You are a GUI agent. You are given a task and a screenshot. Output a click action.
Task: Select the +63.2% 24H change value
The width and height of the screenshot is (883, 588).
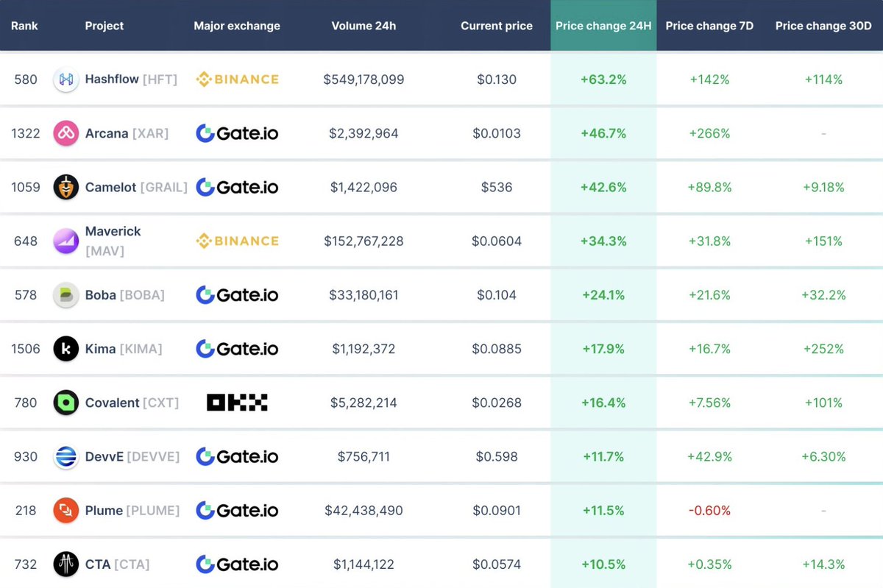coord(603,79)
